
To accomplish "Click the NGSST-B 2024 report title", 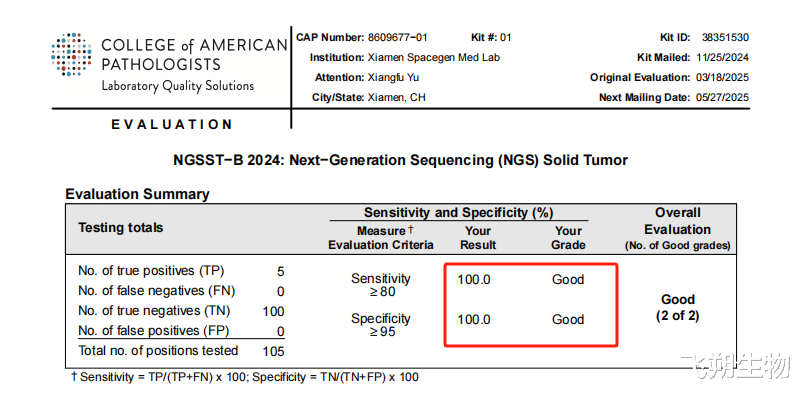I will pyautogui.click(x=401, y=160).
